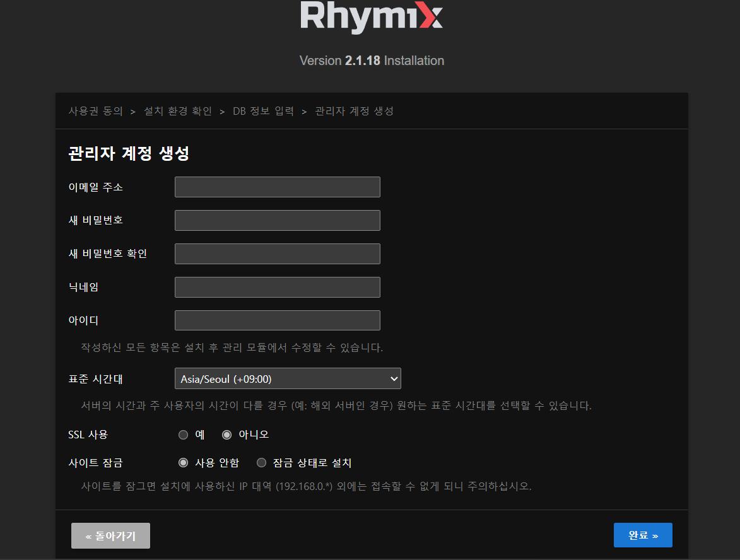Open 설치 환경 확인 breadcrumb step
The image size is (740, 560).
pyautogui.click(x=178, y=111)
